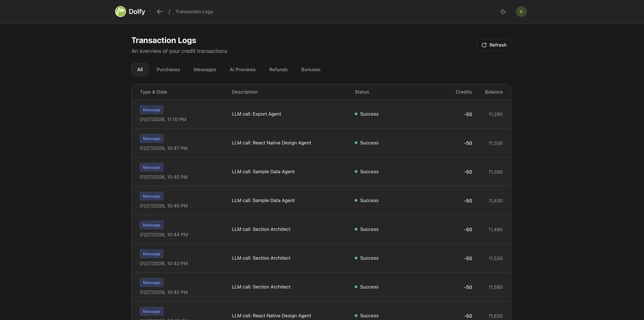Show the AI Previews tab
The image size is (644, 320).
point(242,69)
